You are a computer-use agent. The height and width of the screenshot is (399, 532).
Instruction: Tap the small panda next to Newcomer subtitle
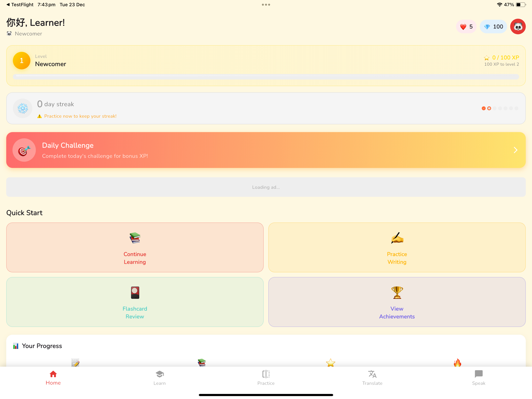(9, 34)
